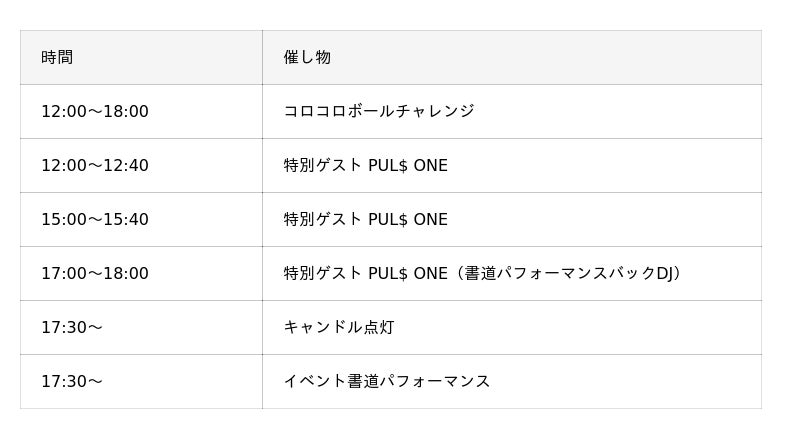This screenshot has width=800, height=439.
Task: Click the コロコロボールチャレンジ event cell
Action: click(378, 111)
